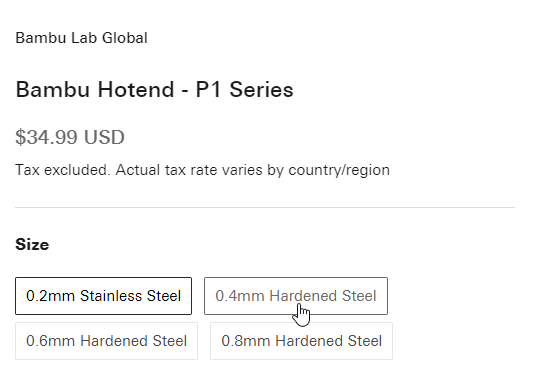Click the Bambu Hotend - P1 Series title
This screenshot has height=373, width=538.
(x=154, y=90)
